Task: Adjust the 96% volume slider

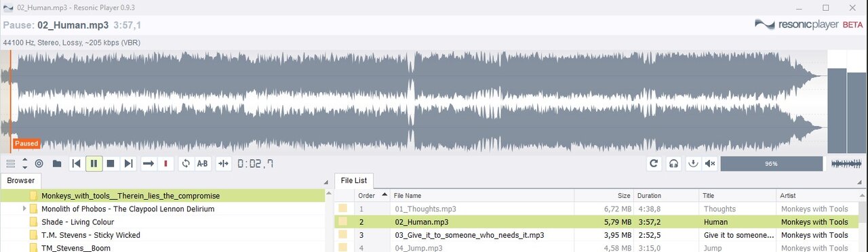Action: 771,163
